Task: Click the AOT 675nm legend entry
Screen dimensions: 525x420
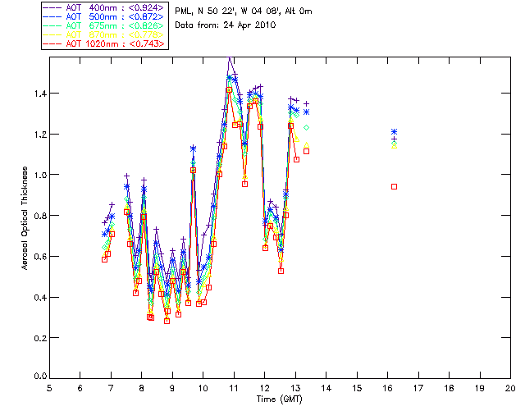Action: (105, 25)
